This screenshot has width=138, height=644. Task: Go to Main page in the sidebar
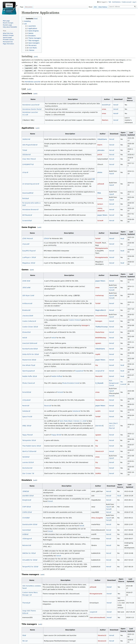click(6, 21)
